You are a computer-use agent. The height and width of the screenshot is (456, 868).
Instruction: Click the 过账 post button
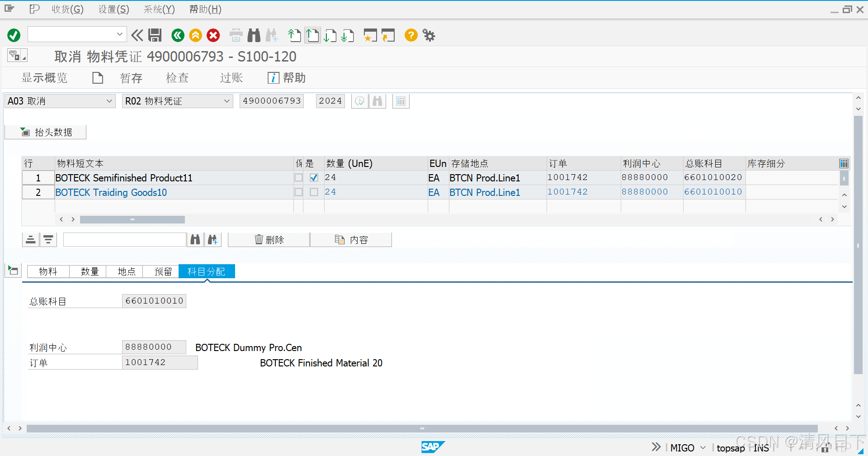click(x=231, y=78)
